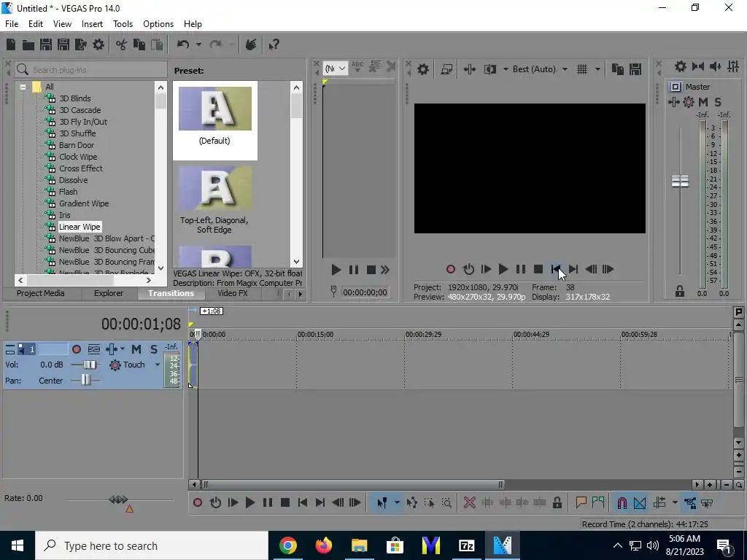Arm track 1 for recording

coord(76,349)
